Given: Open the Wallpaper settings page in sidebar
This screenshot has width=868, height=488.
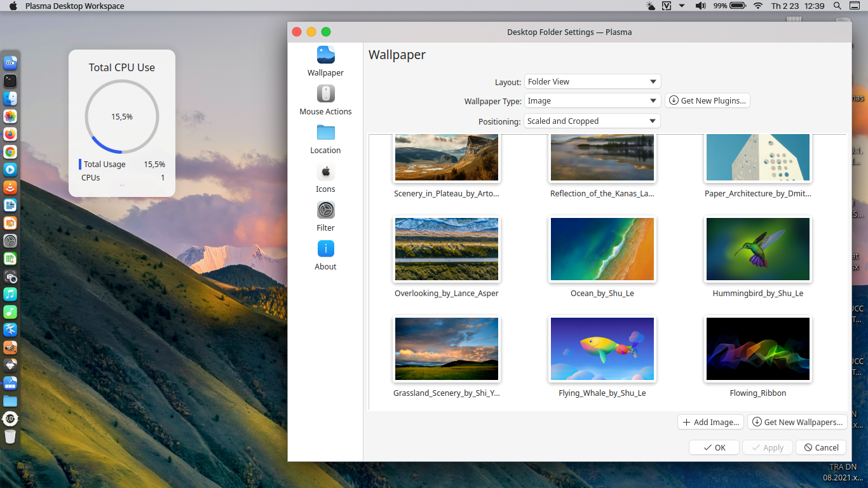Looking at the screenshot, I should click(x=325, y=62).
